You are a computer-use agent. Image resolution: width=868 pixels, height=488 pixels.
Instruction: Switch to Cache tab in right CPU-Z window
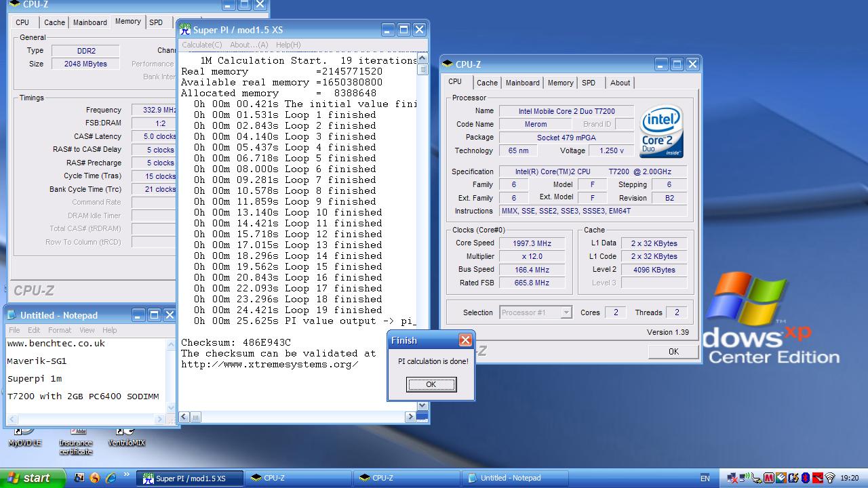click(x=487, y=83)
